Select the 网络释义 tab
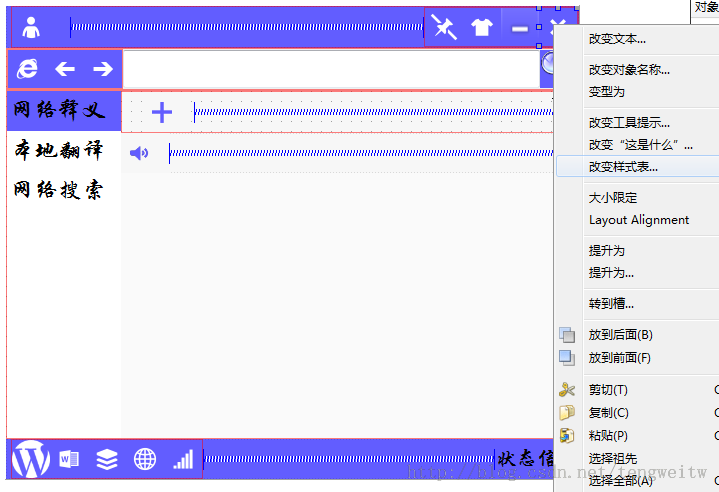 pos(64,111)
